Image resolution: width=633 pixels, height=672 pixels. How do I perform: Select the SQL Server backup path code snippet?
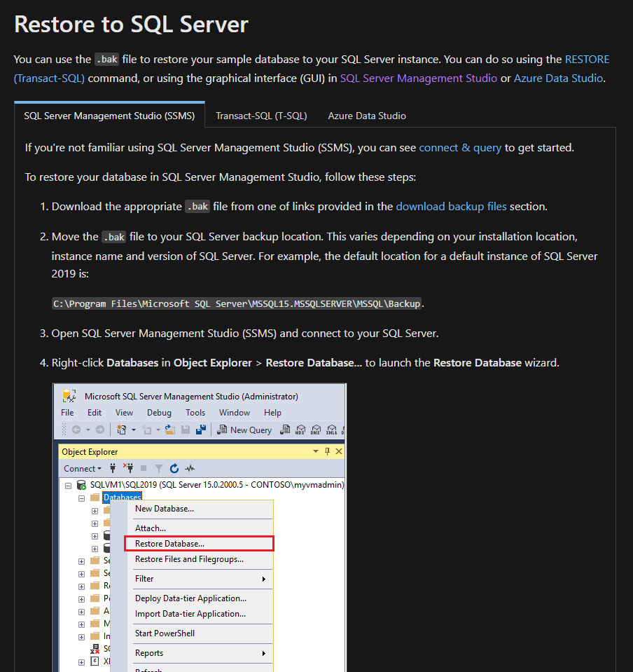point(237,303)
